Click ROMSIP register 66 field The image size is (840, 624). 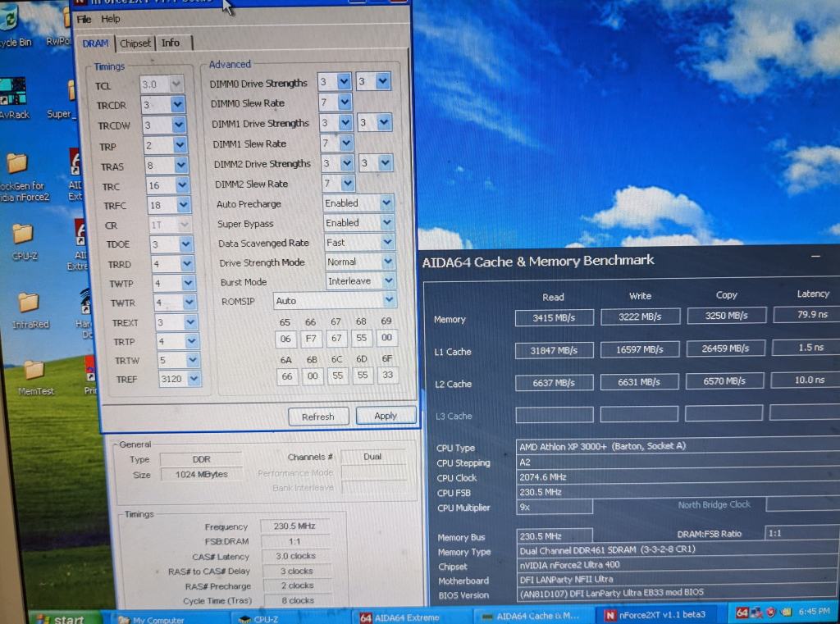311,338
